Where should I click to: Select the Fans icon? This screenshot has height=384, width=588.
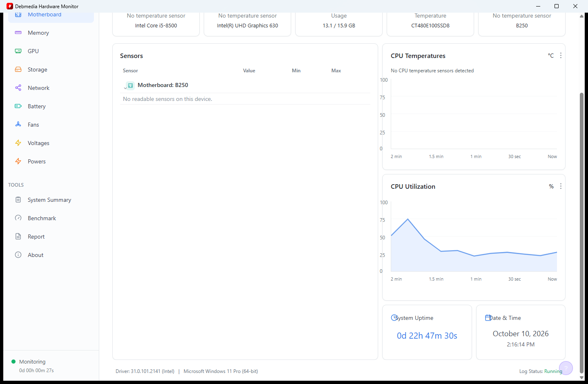[x=18, y=125]
